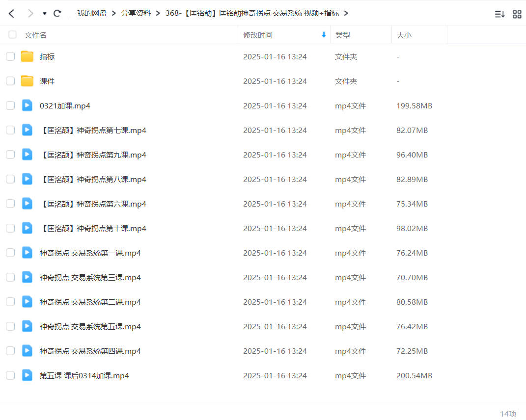
Task: Click the 课件 folder icon
Action: pos(27,81)
